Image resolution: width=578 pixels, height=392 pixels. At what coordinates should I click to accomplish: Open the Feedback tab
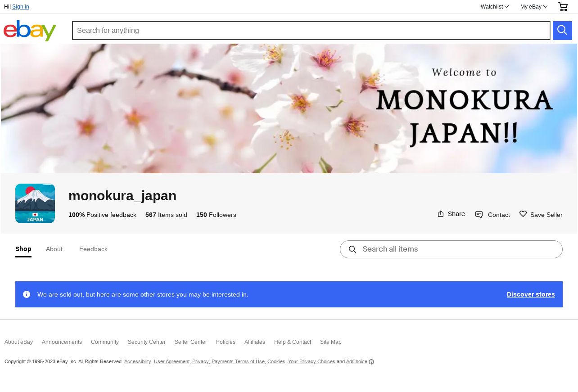point(93,249)
